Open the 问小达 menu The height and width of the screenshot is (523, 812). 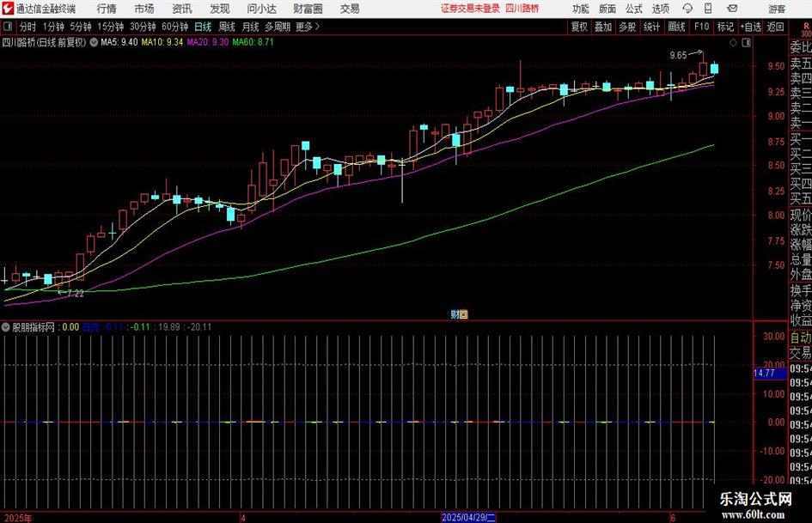tap(261, 9)
